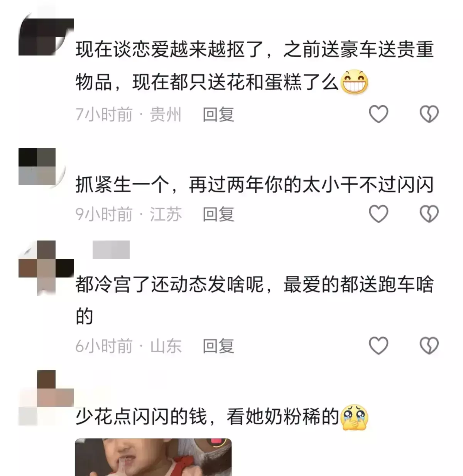The height and width of the screenshot is (476, 463).
Task: Tap blurred username above the 冷宫 comment
Action: coord(111,250)
